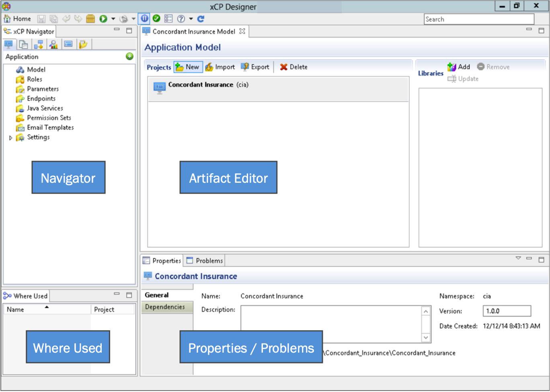Open the dropdown arrow next to Run
Viewport: 550px width, 392px height.
pos(113,19)
